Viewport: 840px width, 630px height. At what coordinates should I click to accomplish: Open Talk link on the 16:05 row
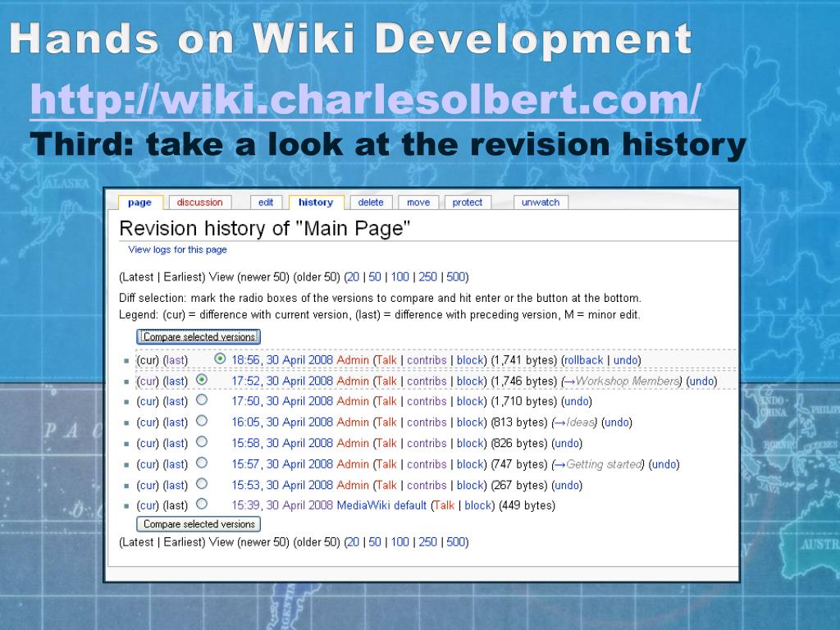(386, 422)
